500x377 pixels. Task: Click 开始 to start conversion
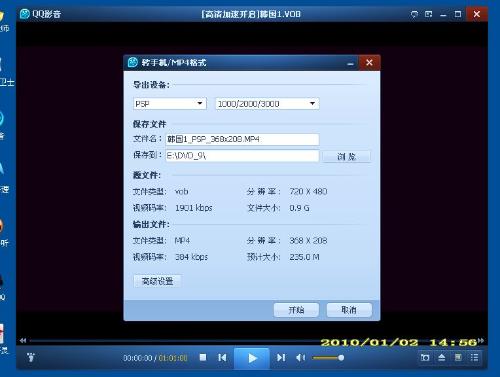pos(296,310)
